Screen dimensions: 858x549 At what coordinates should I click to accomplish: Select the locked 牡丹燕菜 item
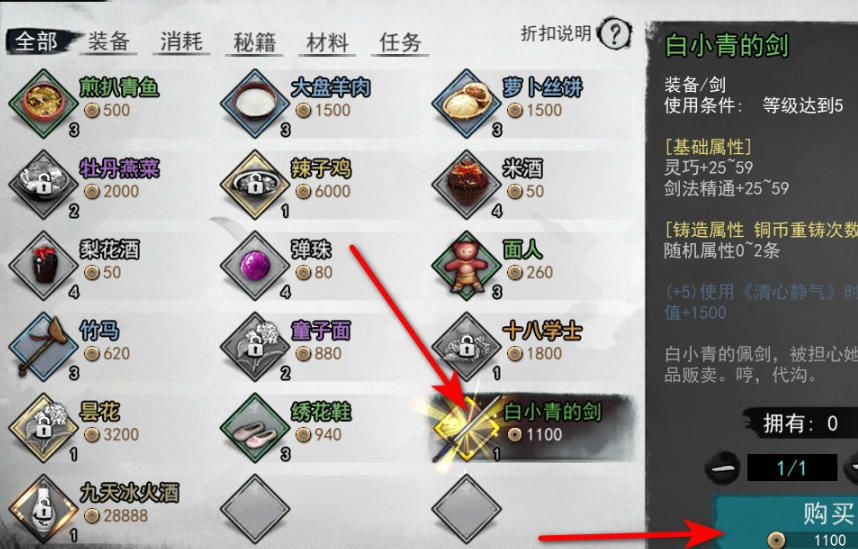pos(44,184)
